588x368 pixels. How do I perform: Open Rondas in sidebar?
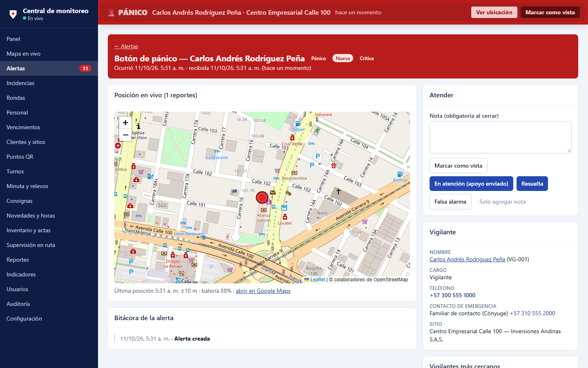[49, 98]
